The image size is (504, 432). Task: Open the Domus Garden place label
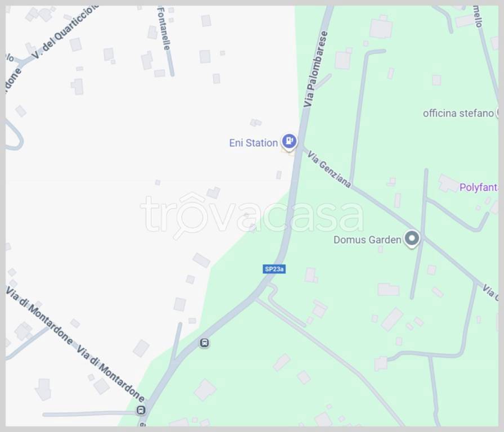(367, 240)
